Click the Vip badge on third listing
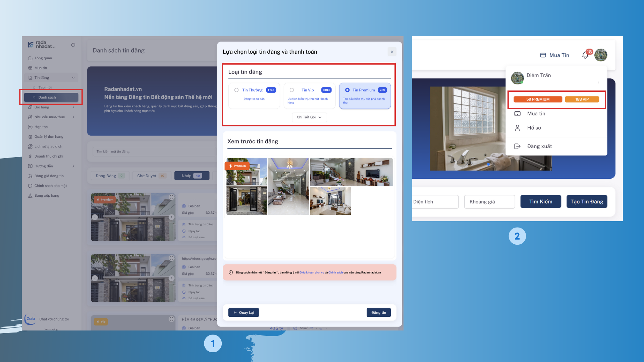644x362 pixels. click(x=101, y=322)
